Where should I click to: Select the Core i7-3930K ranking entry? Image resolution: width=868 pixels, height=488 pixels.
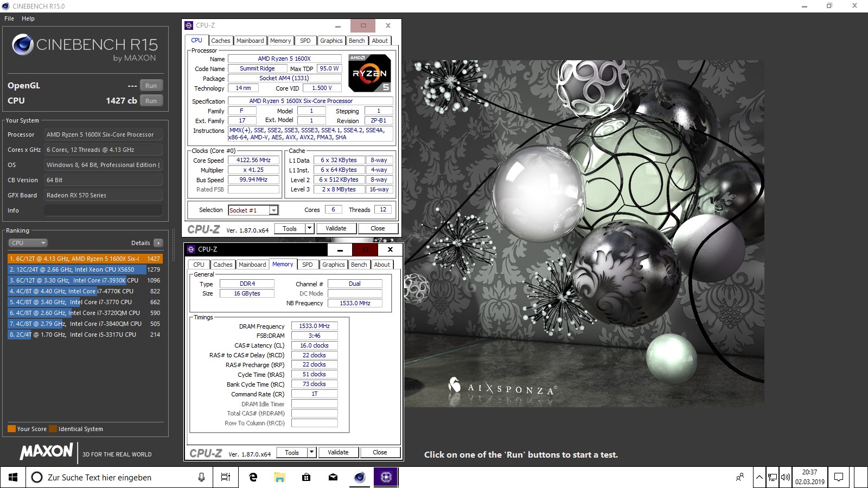[85, 280]
